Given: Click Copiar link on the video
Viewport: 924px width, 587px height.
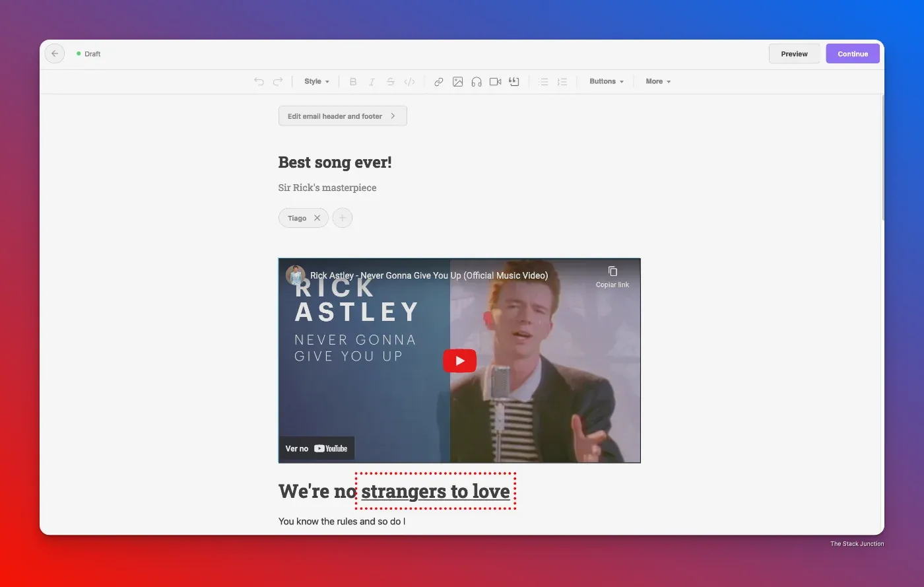Looking at the screenshot, I should point(612,277).
